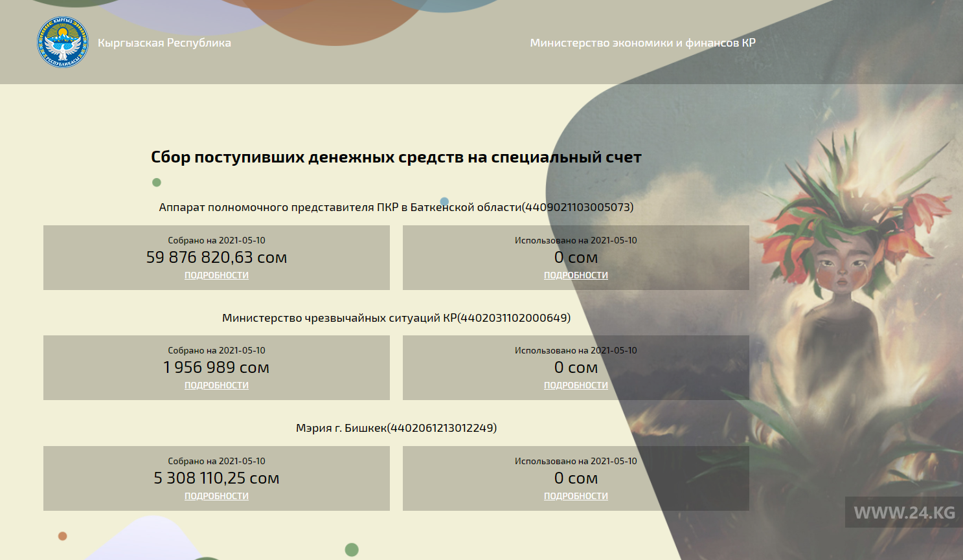View ПОДРОБНОСТИ for emergency ministry used funds
Viewport: 963px width, 560px height.
[576, 385]
